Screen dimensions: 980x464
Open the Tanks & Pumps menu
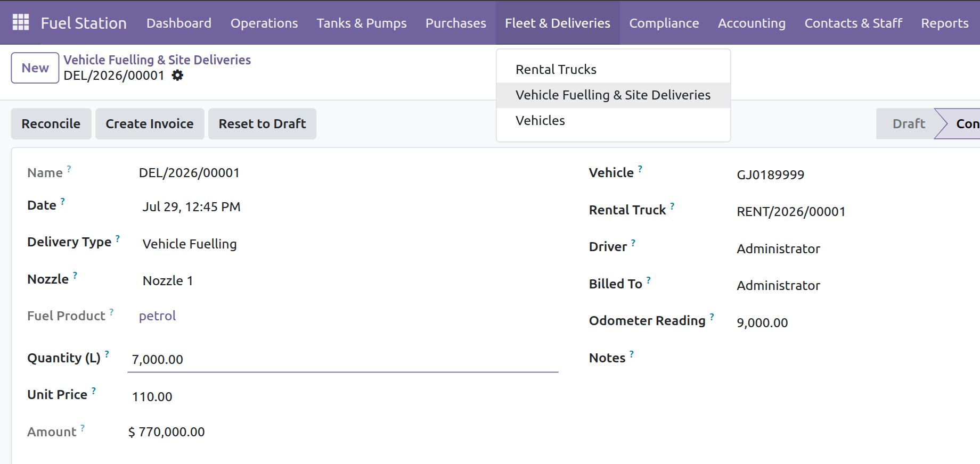click(362, 23)
